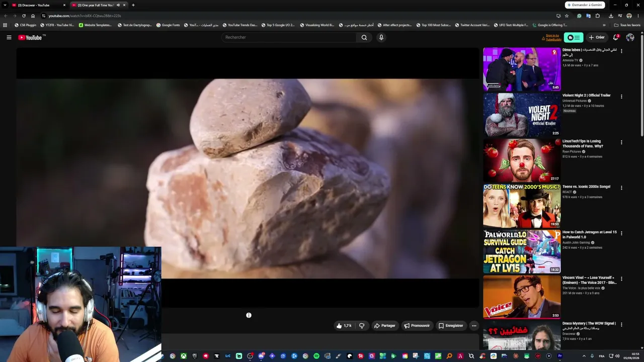Open the Google Fonts bookmark

point(168,25)
